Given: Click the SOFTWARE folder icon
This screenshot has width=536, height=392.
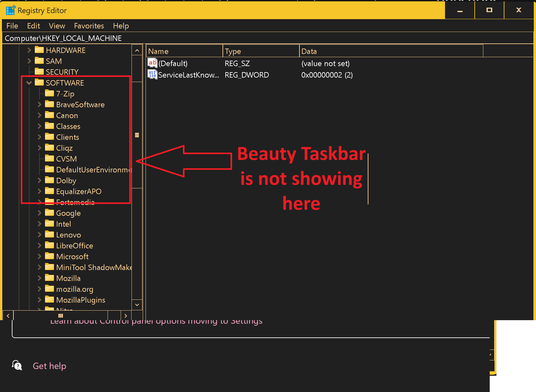Looking at the screenshot, I should click(39, 82).
